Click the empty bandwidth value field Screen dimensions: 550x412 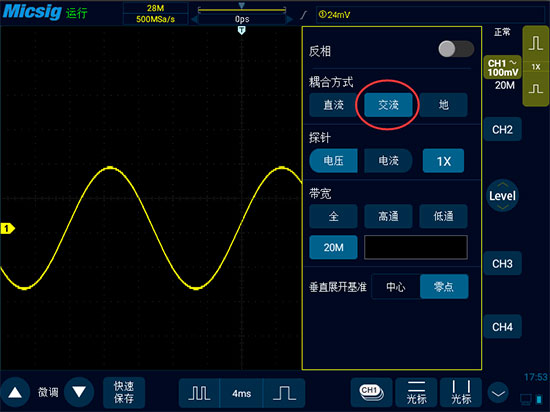click(x=416, y=247)
